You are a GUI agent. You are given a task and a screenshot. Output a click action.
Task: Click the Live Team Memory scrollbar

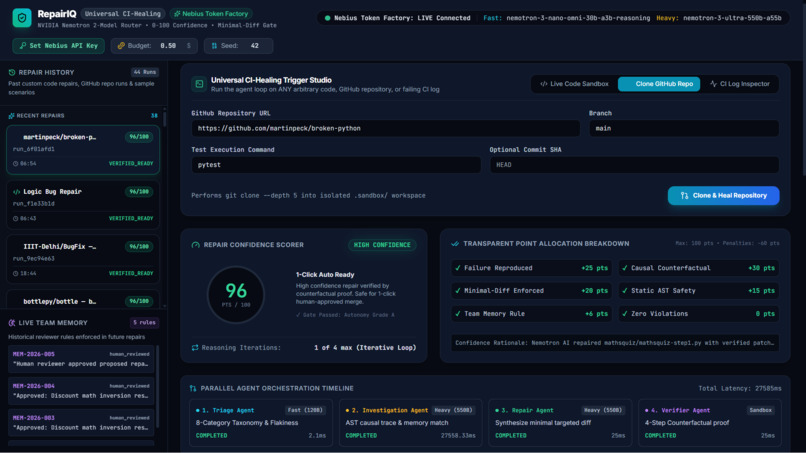(157, 387)
